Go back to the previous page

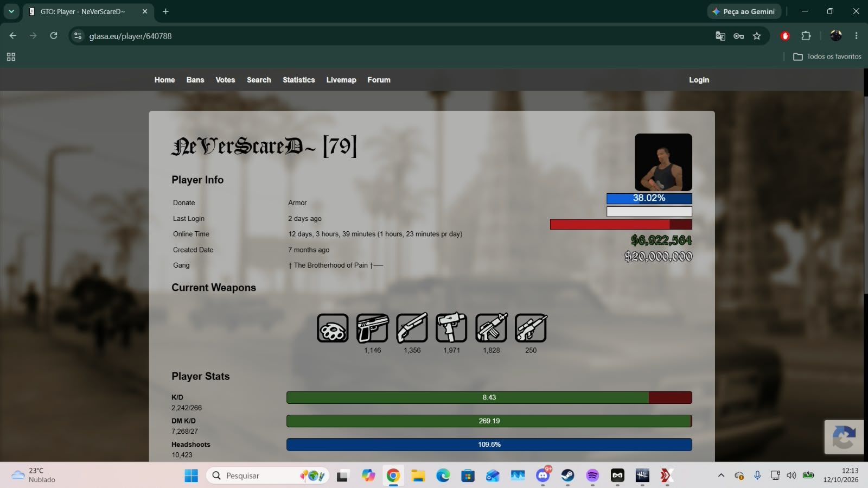click(x=13, y=36)
